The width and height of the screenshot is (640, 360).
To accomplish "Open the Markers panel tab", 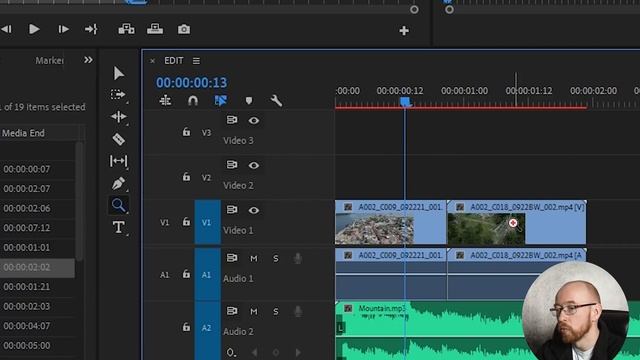I will (x=49, y=60).
